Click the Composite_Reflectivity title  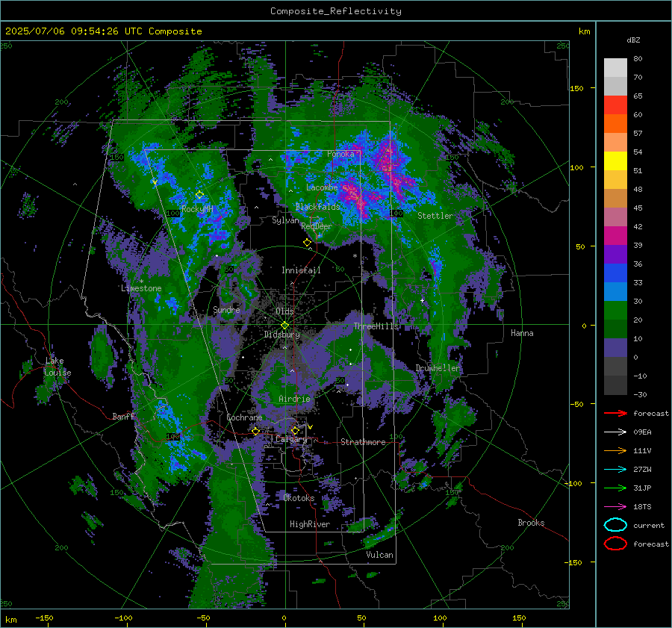[336, 11]
